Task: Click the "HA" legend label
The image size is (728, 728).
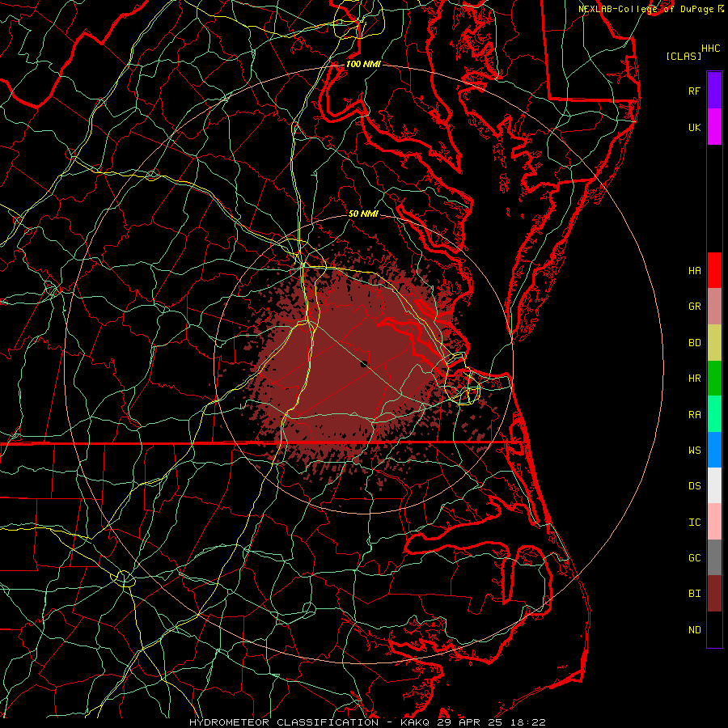Action: point(694,270)
